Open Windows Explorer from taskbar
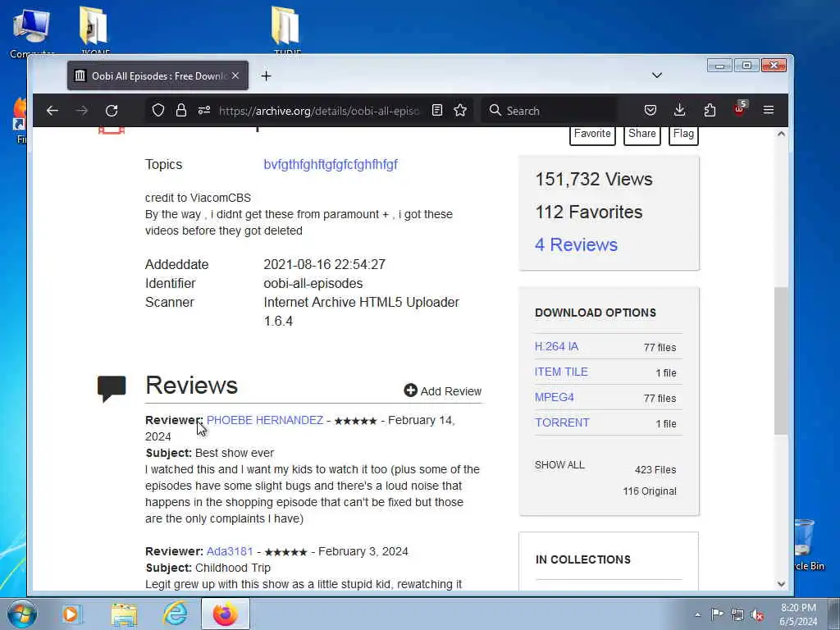This screenshot has height=630, width=840. point(125,614)
